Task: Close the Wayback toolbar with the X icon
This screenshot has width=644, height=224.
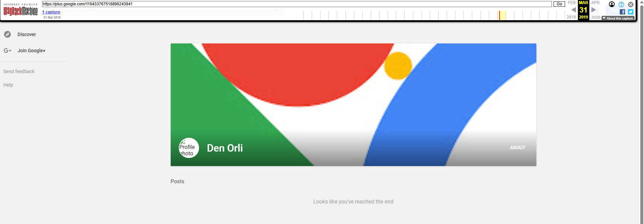Action: pos(631,4)
